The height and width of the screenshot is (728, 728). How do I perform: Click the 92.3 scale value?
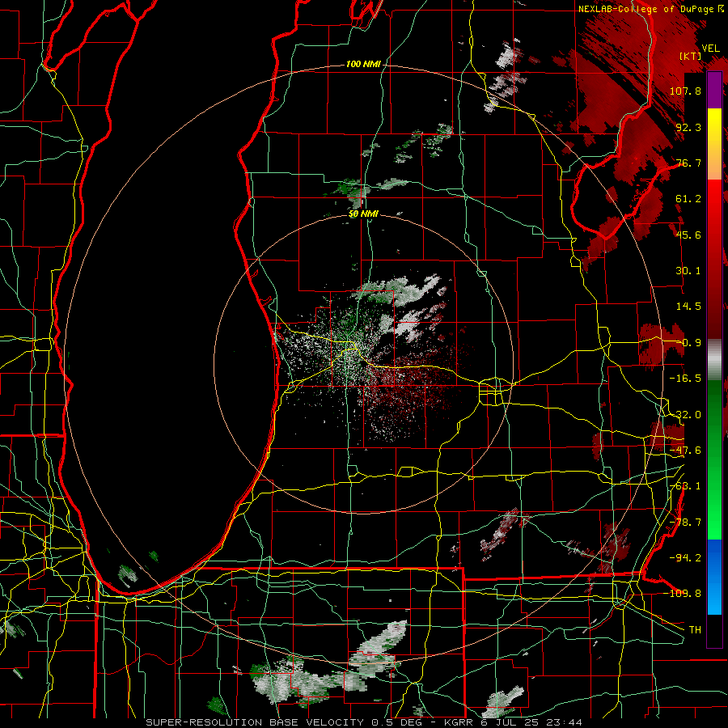[688, 127]
